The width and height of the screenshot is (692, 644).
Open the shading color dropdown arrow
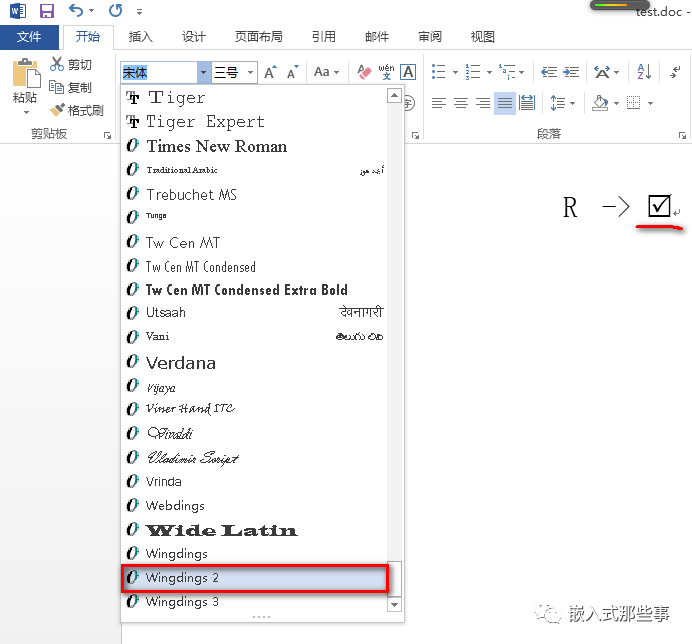pos(617,104)
